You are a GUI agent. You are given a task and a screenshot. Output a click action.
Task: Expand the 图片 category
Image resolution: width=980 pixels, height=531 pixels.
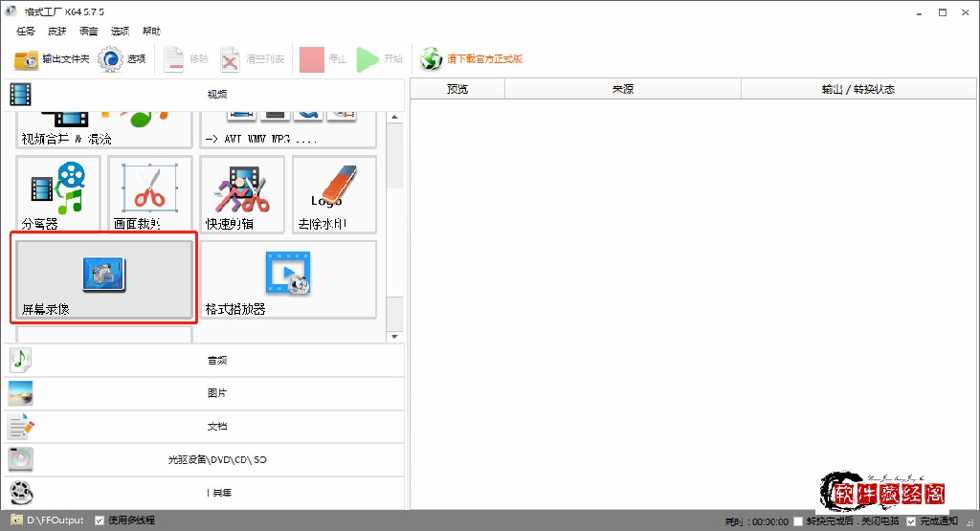204,393
